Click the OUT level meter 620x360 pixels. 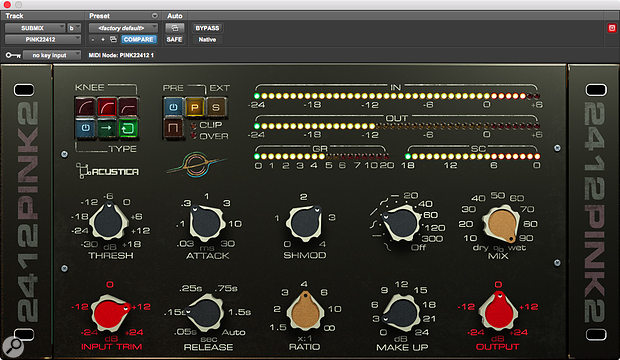pyautogui.click(x=397, y=126)
